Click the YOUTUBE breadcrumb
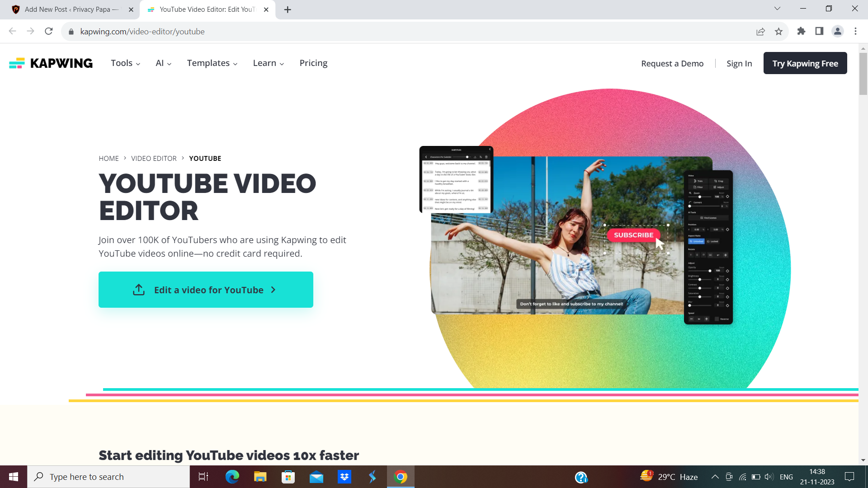Screen dimensions: 868x488 (205, 159)
